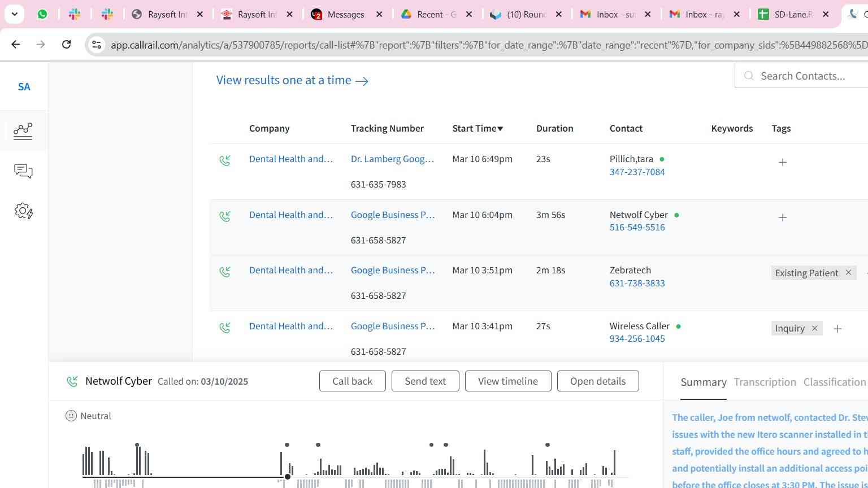This screenshot has height=488, width=868.
Task: Click View results one at a time link
Action: click(x=292, y=80)
